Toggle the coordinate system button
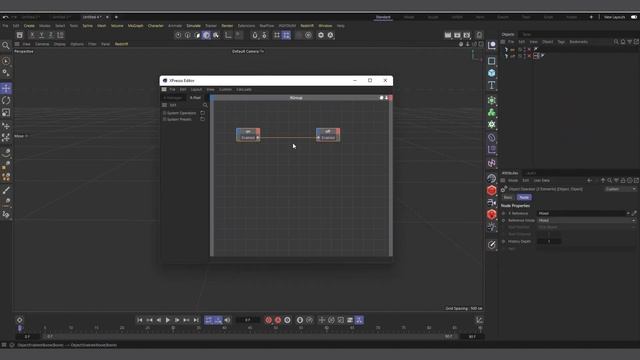 pyautogui.click(x=60, y=35)
